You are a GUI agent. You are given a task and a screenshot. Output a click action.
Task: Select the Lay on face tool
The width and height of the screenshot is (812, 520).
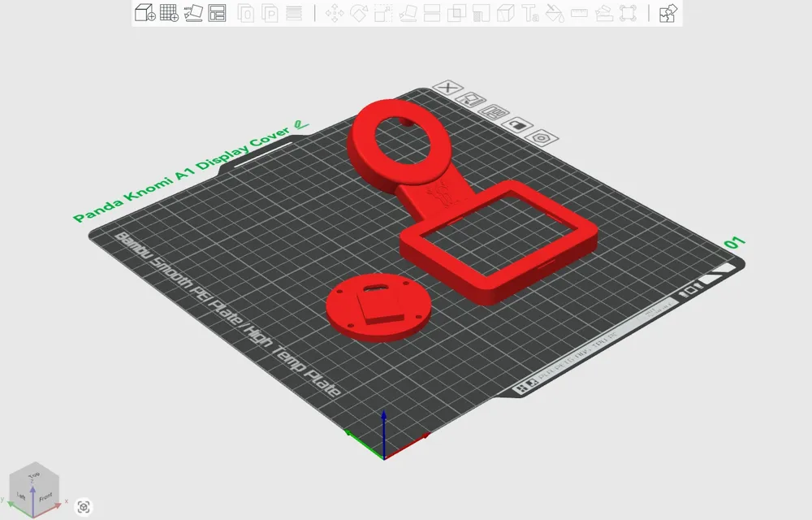click(x=408, y=13)
